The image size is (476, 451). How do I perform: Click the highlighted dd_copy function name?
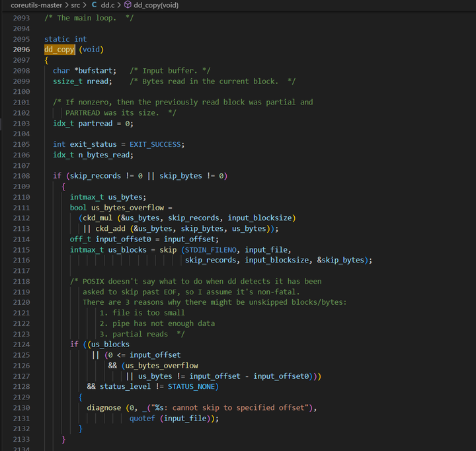pos(59,50)
